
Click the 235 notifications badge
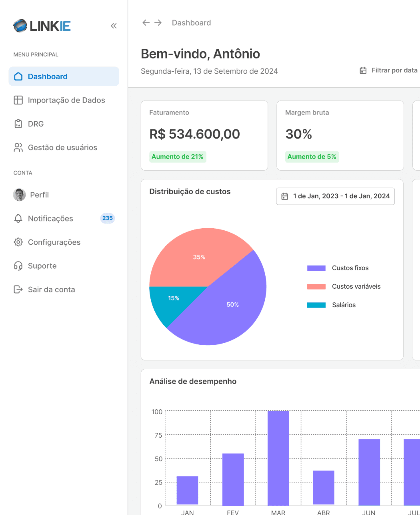click(108, 218)
